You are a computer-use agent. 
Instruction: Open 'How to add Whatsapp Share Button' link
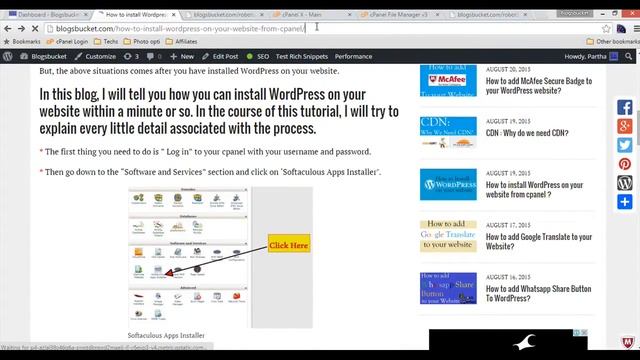click(x=538, y=293)
